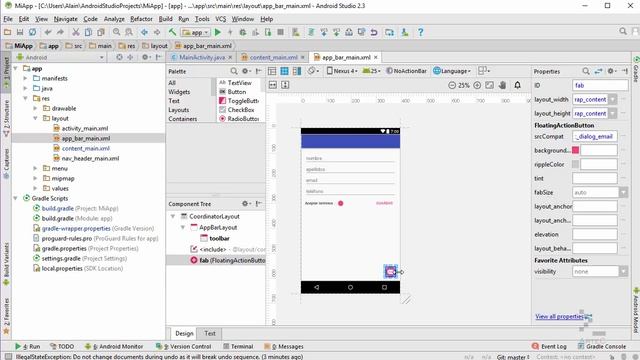Screen dimensions: 640x360
Task: Open the VCS menu
Action: (221, 19)
